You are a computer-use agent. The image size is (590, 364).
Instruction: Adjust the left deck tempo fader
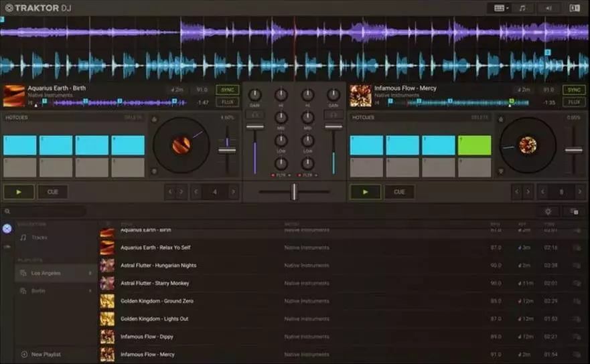(227, 150)
